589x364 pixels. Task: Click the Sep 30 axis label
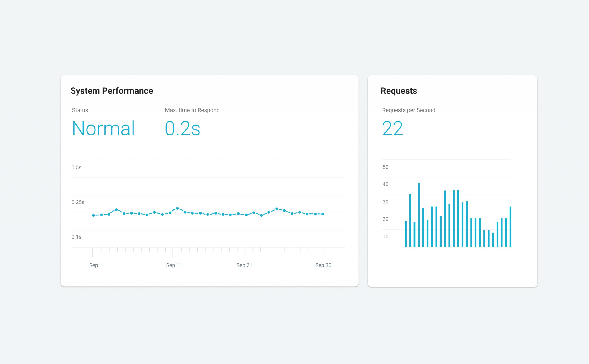tap(323, 265)
